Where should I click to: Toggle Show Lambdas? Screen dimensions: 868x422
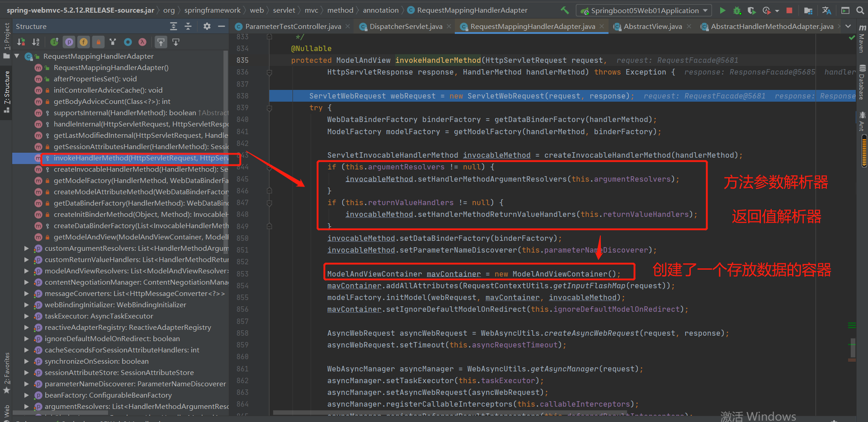coord(142,42)
